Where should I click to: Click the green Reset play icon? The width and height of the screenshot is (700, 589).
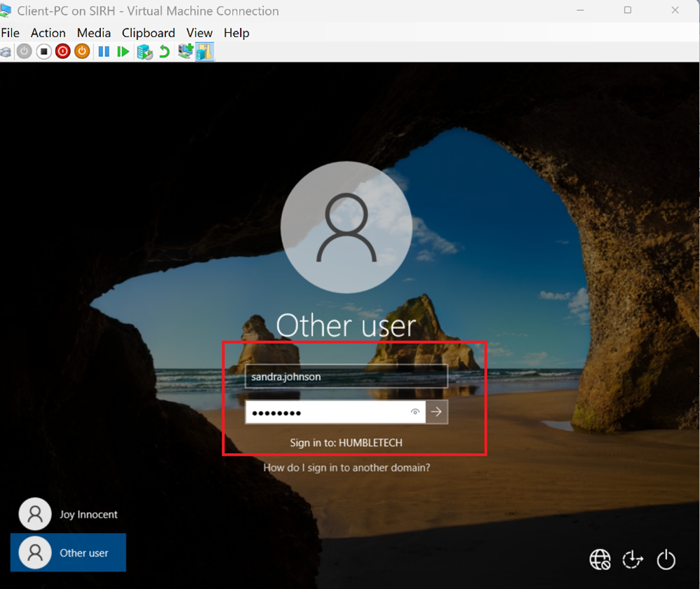click(x=123, y=52)
